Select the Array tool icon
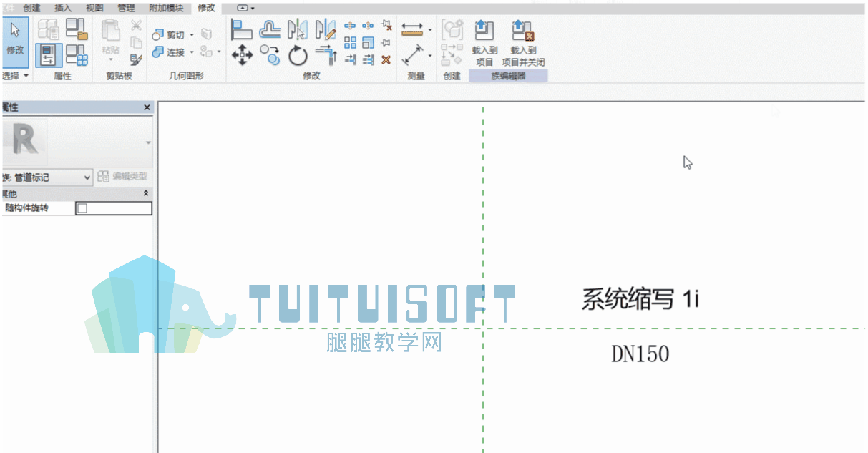Image resolution: width=868 pixels, height=453 pixels. pos(350,43)
